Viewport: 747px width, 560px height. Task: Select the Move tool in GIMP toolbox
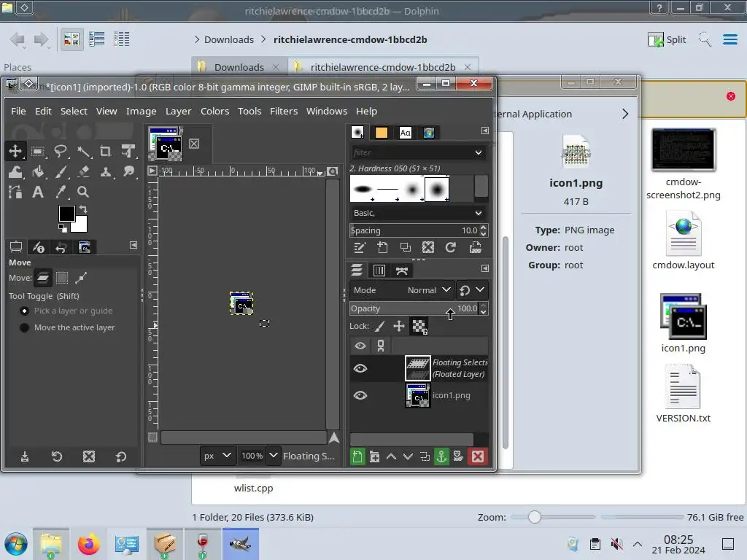[x=15, y=152]
